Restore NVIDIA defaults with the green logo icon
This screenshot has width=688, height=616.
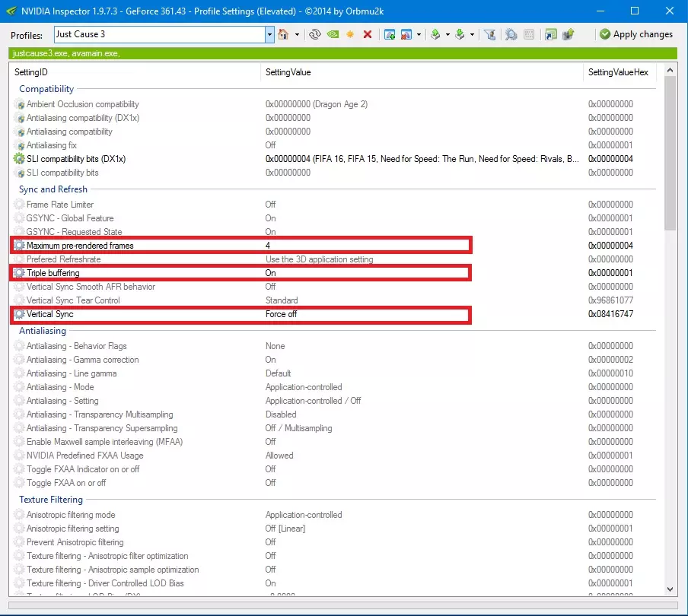coord(333,34)
